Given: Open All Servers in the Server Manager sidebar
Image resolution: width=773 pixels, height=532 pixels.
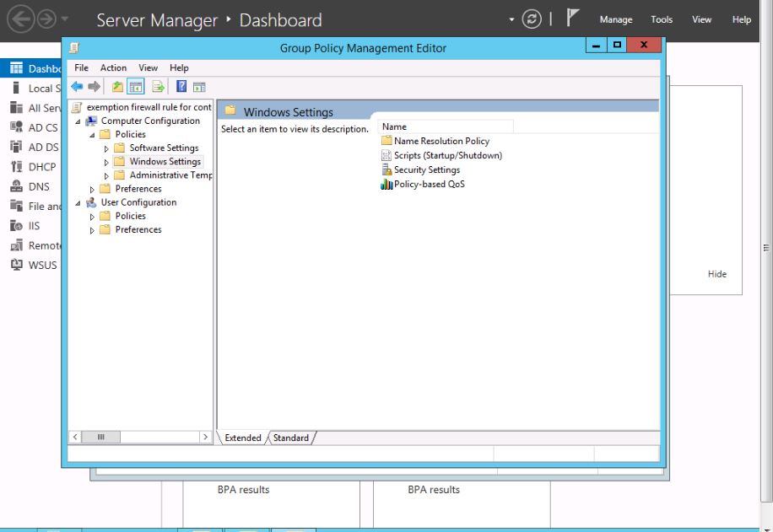Looking at the screenshot, I should 35,108.
